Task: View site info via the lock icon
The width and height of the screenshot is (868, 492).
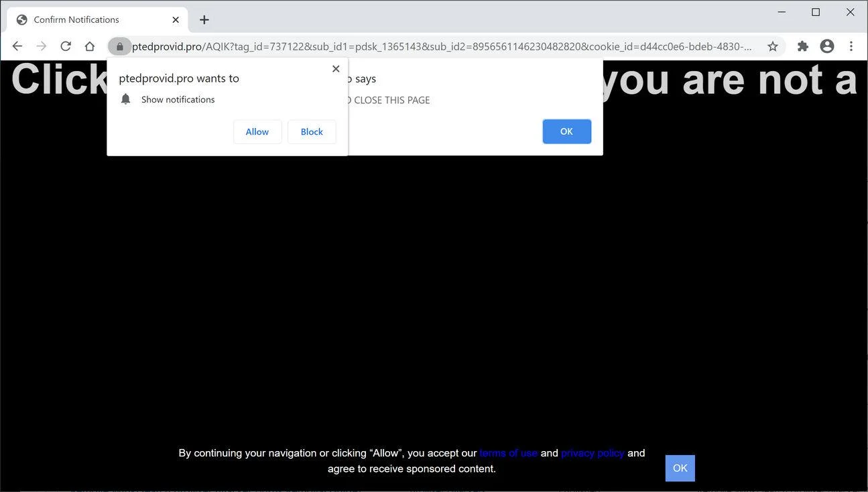Action: (x=120, y=46)
